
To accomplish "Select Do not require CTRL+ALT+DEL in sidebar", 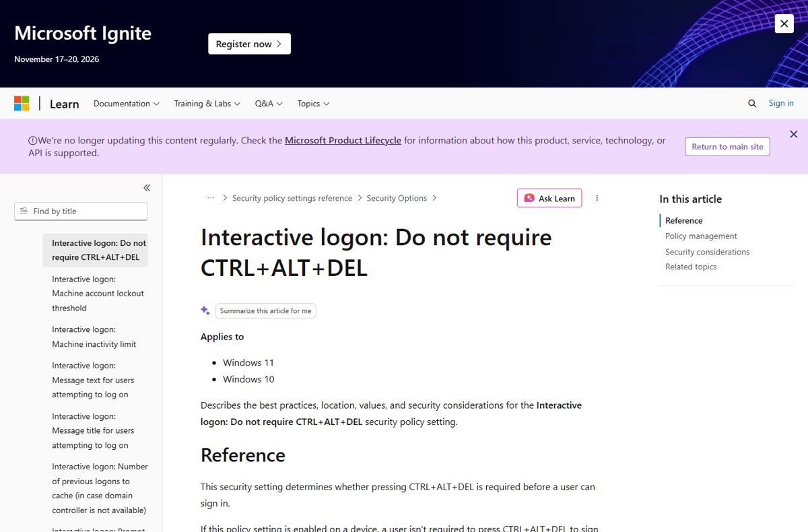I will [95, 251].
